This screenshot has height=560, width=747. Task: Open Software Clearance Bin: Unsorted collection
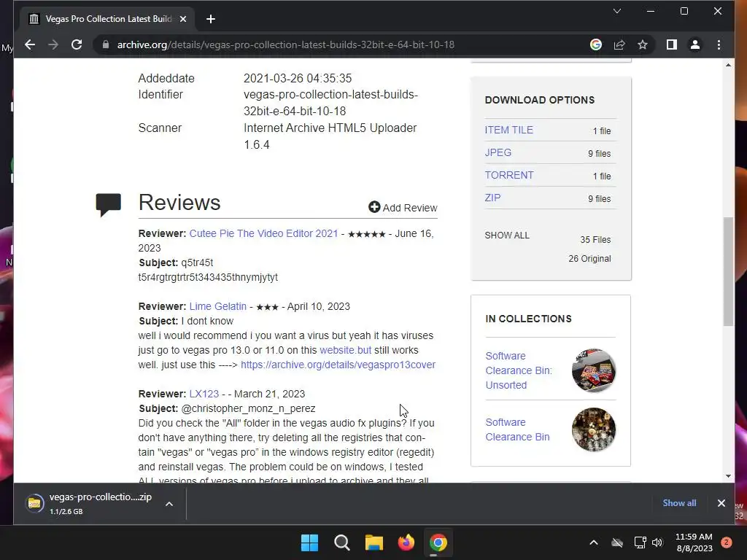(519, 370)
